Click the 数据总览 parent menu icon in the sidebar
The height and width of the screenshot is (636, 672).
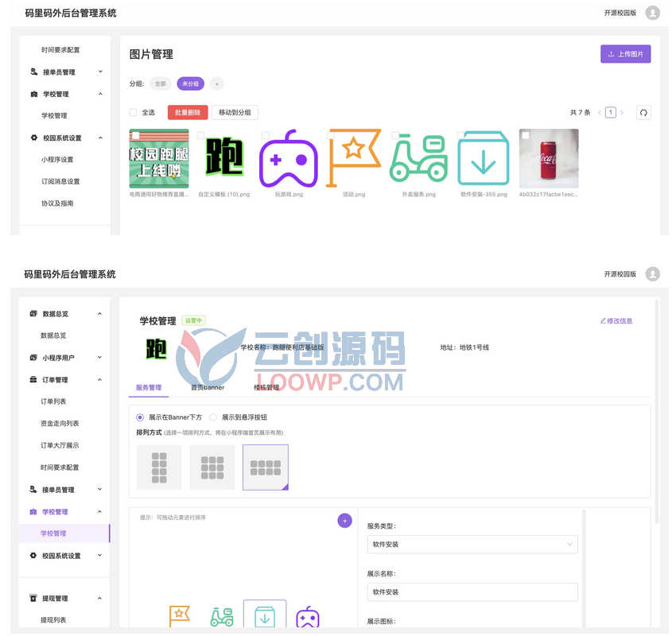[33, 314]
